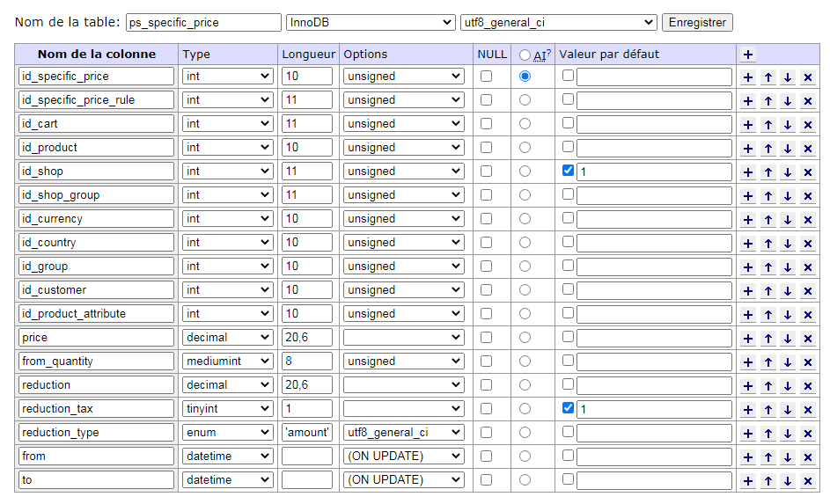The width and height of the screenshot is (830, 504).
Task: Move id_shop_group row up
Action: click(x=768, y=196)
